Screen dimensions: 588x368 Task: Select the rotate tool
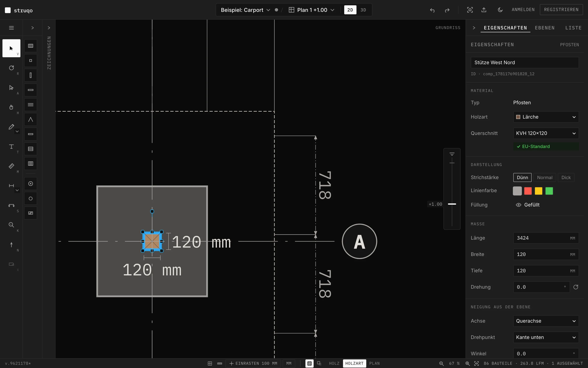tap(11, 68)
